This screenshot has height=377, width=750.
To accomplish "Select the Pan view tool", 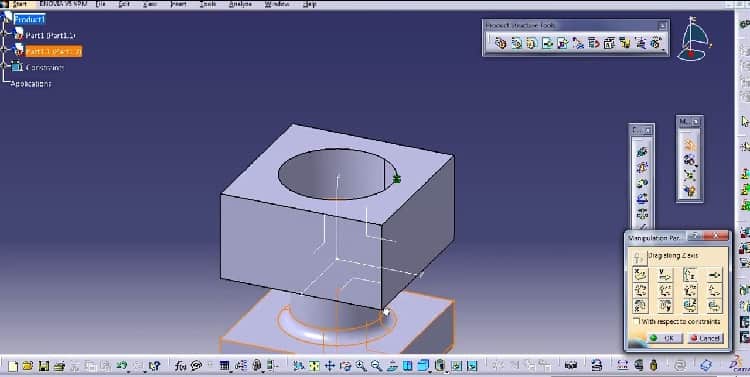I will (330, 366).
